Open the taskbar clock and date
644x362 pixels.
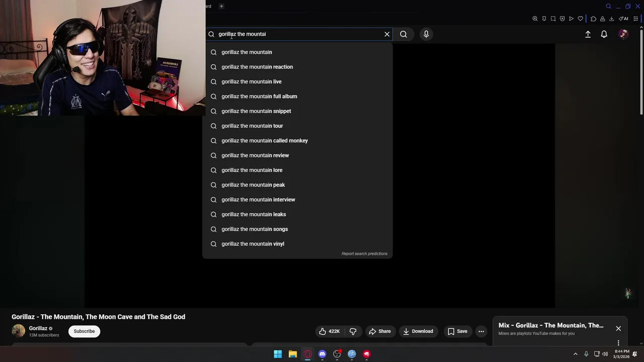coord(621,354)
